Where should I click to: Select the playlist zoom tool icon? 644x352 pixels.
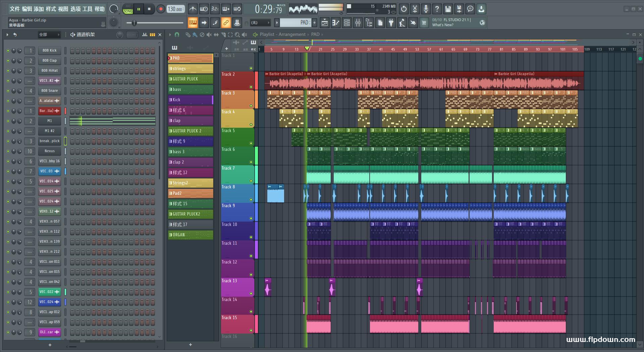[237, 35]
